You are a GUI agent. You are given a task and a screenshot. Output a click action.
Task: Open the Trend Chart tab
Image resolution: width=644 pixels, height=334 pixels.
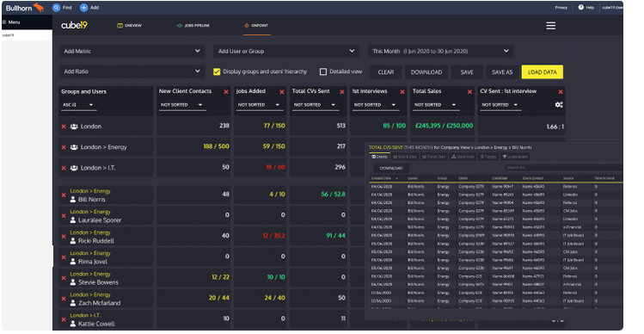click(x=434, y=157)
